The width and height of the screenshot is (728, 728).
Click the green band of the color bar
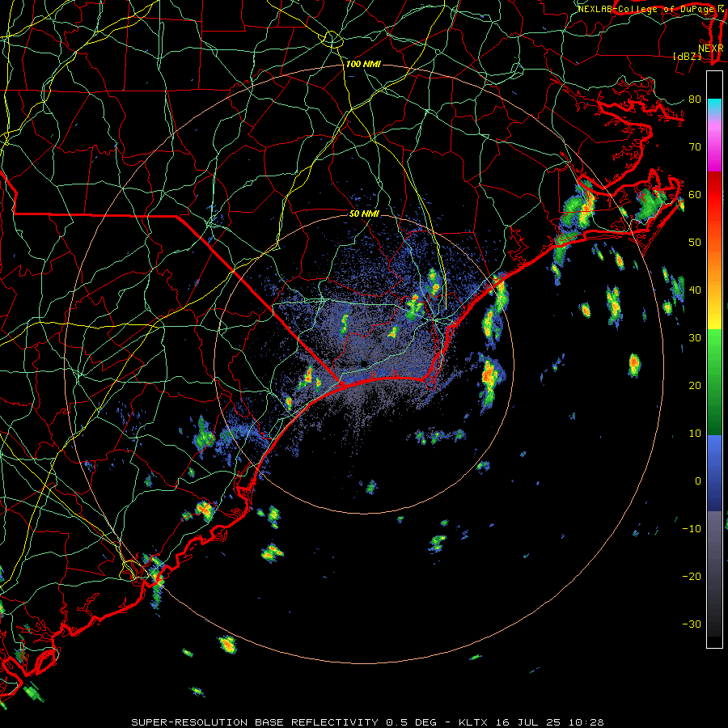pyautogui.click(x=714, y=382)
